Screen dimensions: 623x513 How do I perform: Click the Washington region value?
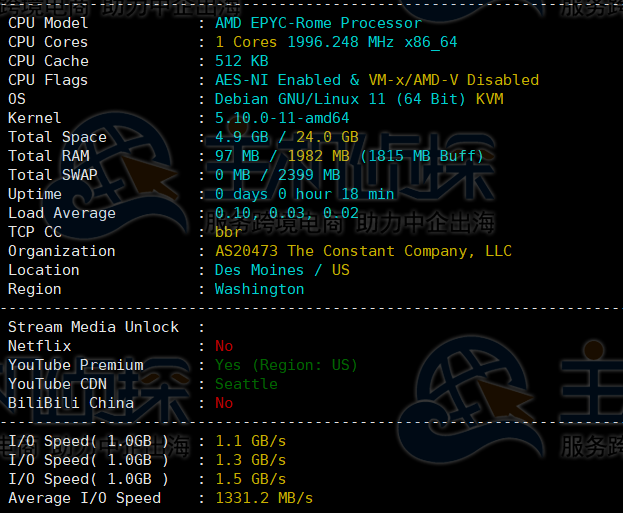pos(259,289)
